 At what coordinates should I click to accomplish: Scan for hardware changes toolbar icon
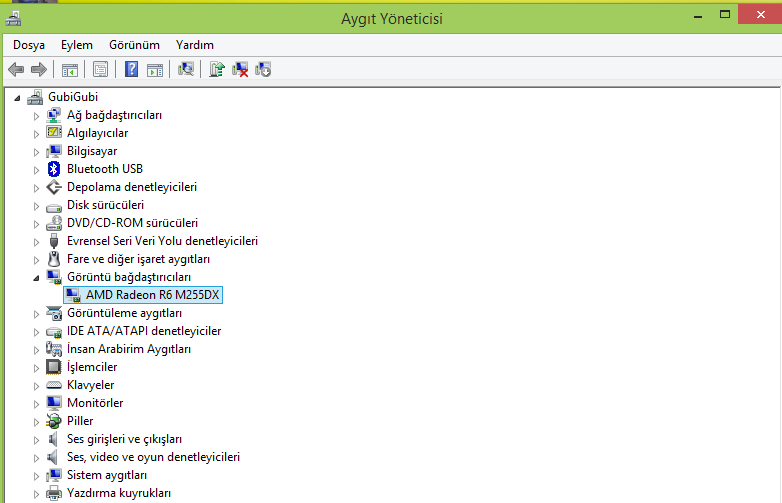(x=186, y=69)
